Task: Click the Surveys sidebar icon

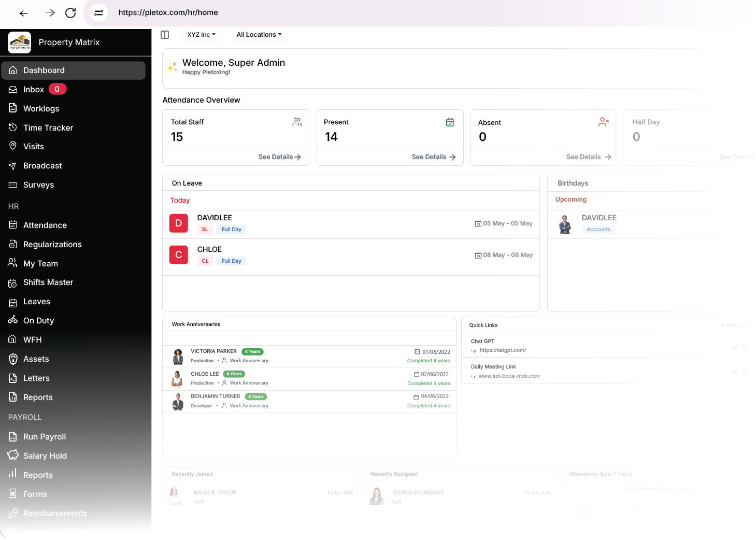Action: 13,185
